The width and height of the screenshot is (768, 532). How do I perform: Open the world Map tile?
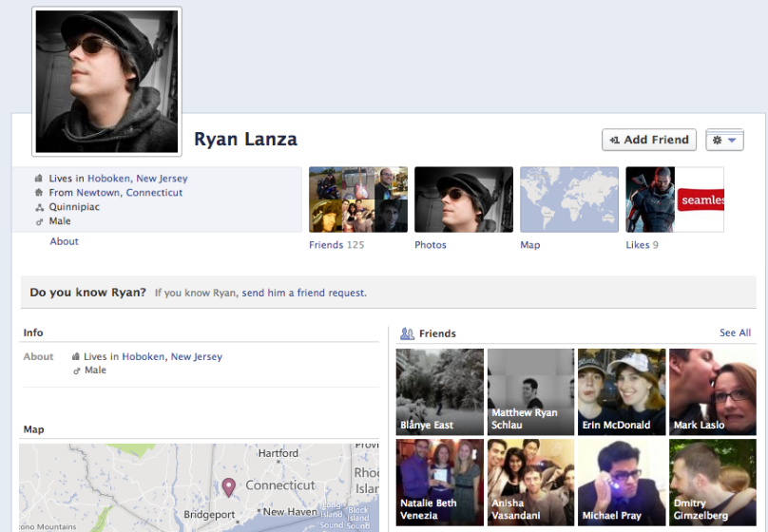(569, 199)
